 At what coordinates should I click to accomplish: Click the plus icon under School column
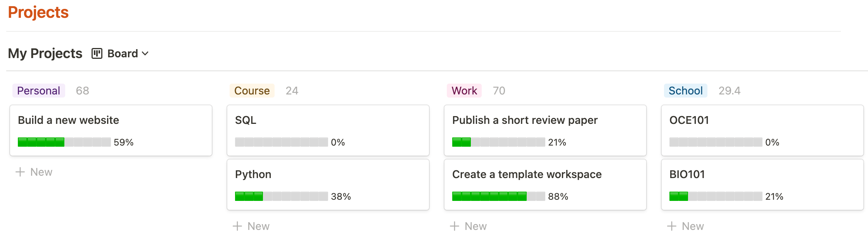coord(672,226)
